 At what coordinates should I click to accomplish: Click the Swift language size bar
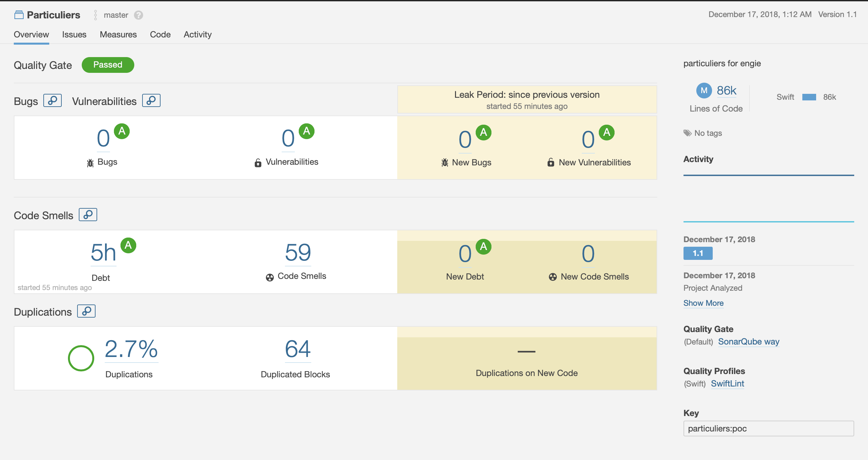tap(808, 97)
